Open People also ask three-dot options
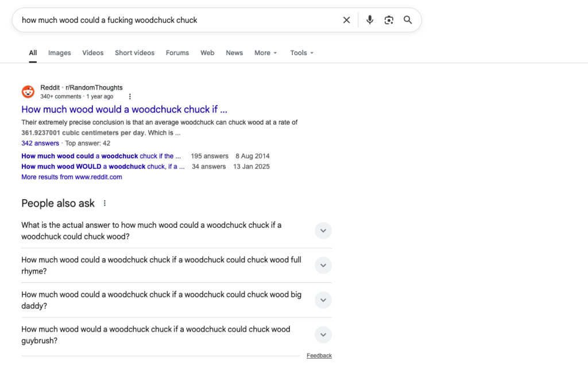The image size is (588, 369). (x=105, y=203)
